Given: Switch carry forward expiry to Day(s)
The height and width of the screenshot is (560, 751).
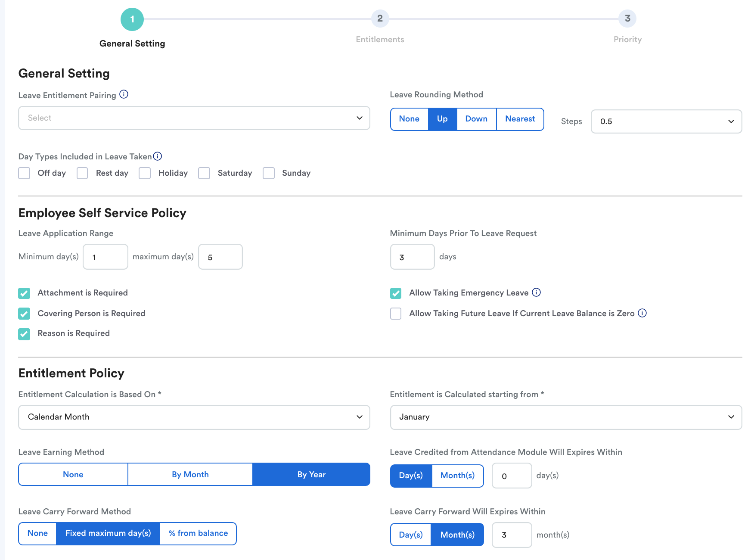Looking at the screenshot, I should point(410,535).
